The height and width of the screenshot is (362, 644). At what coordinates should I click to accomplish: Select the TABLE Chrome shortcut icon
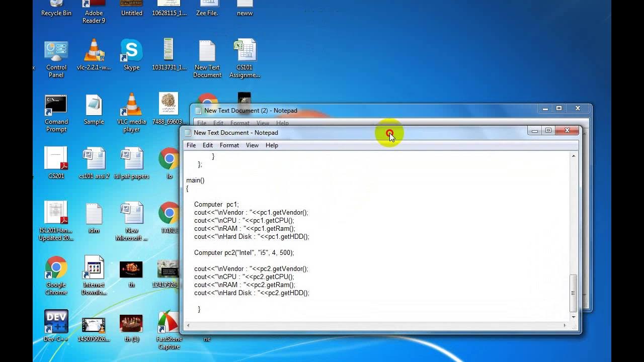pos(169,217)
